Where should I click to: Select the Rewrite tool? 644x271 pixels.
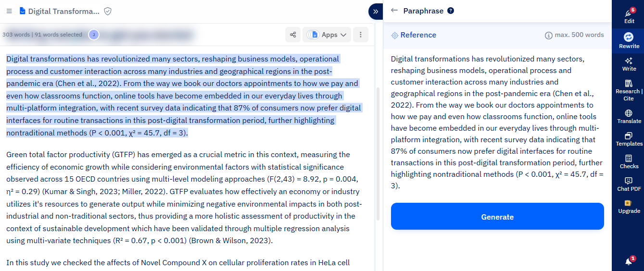click(629, 40)
